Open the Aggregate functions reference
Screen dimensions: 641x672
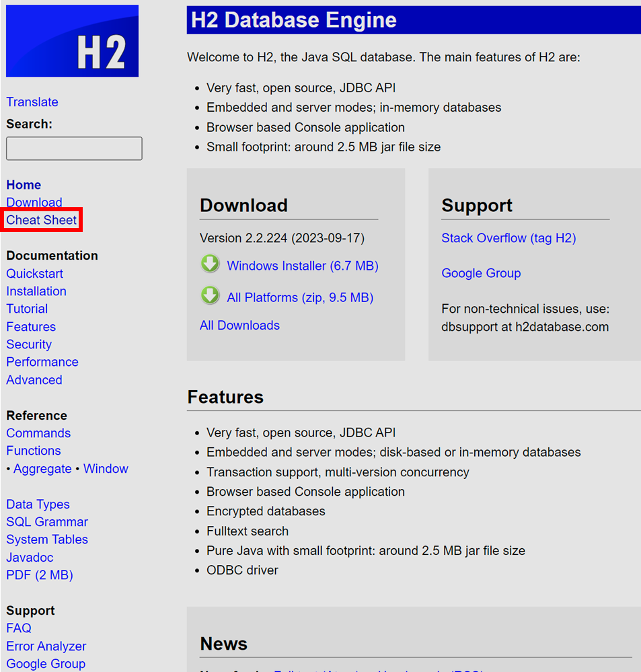point(42,469)
